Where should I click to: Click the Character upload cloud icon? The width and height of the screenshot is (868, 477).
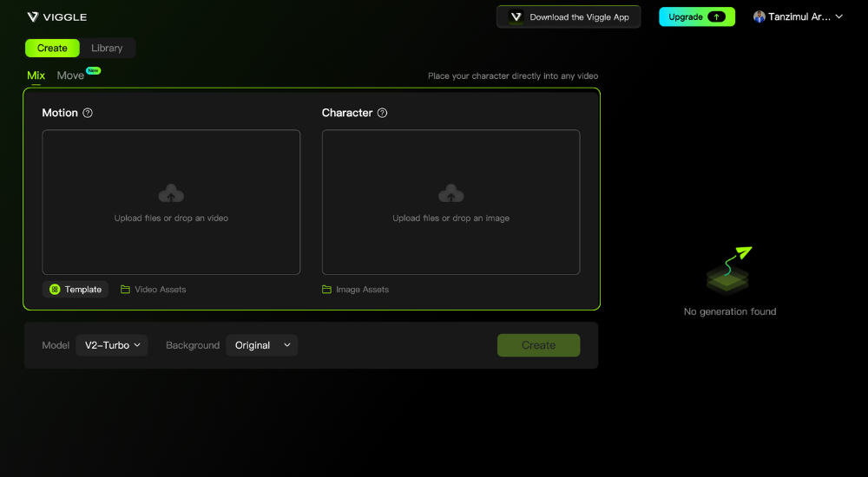pos(450,193)
